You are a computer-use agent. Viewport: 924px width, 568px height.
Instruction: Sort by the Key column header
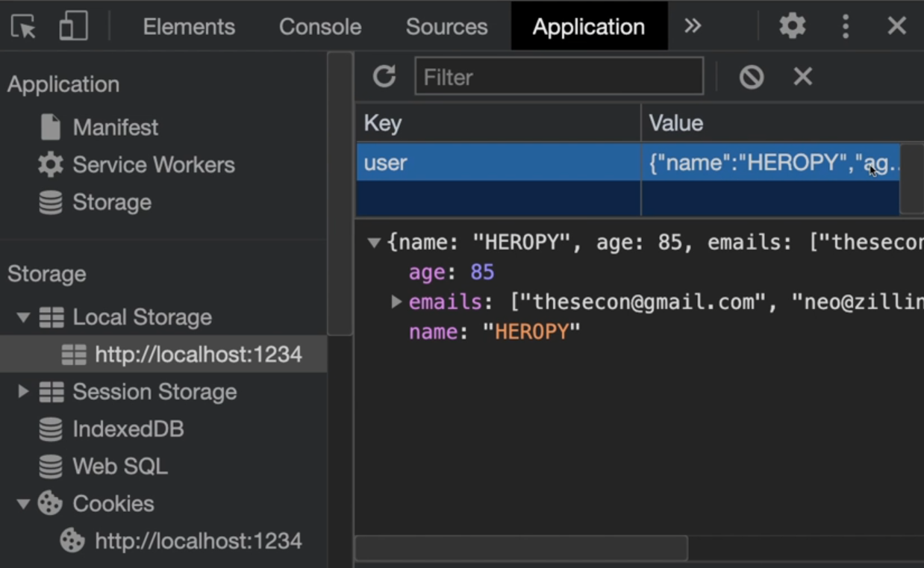499,123
